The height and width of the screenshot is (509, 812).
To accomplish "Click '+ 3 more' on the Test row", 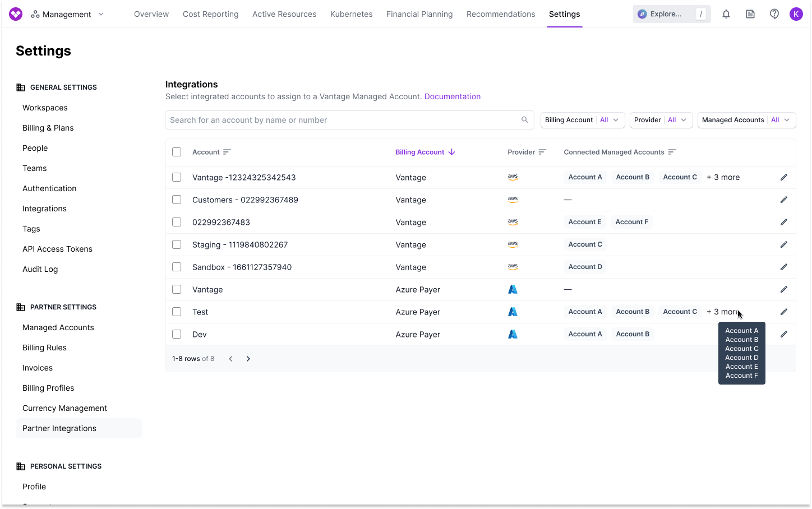I will pos(723,312).
